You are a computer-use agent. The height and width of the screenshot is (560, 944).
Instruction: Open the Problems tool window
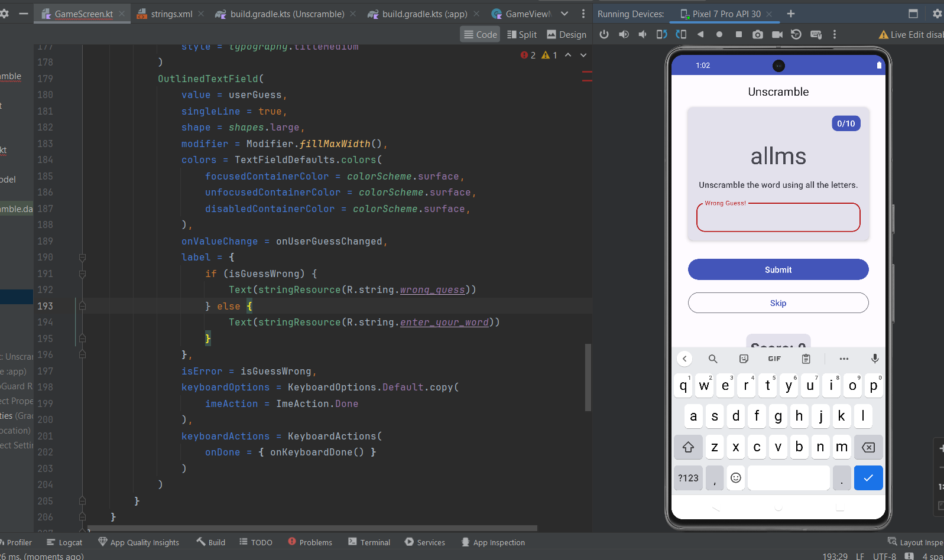point(310,542)
